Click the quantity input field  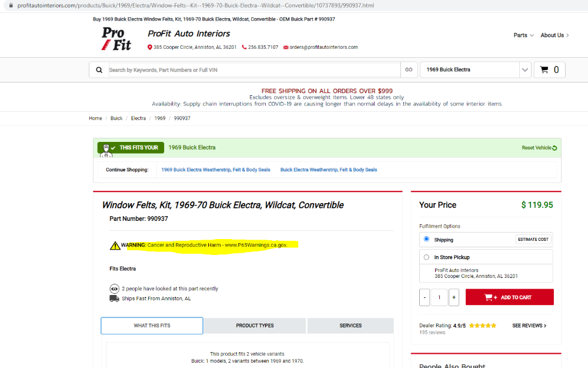pyautogui.click(x=439, y=297)
